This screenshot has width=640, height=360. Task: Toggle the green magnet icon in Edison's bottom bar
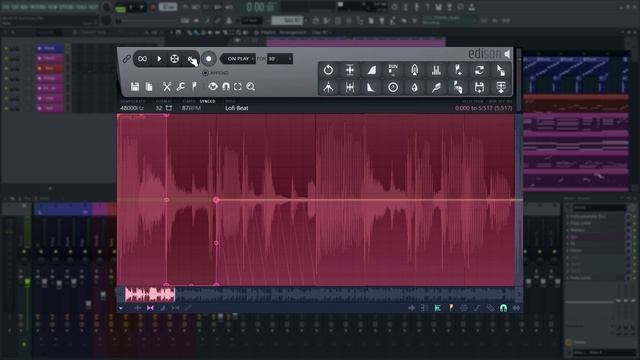point(503,308)
